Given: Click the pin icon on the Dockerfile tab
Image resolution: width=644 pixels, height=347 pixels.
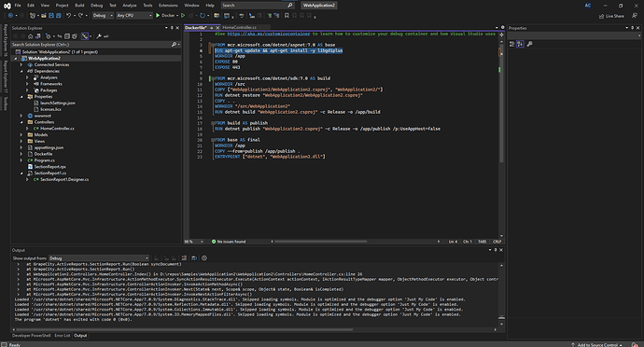Looking at the screenshot, I should point(212,27).
